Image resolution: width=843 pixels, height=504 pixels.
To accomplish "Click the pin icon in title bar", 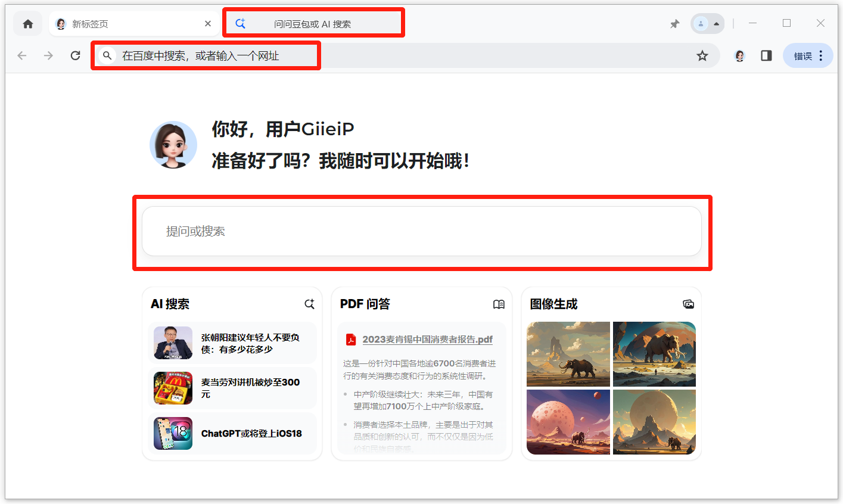I will (674, 24).
